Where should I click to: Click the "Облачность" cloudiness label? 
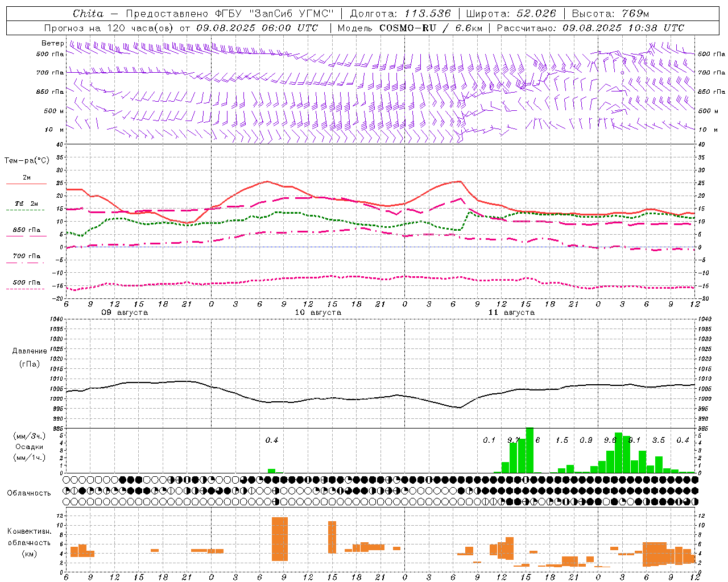[x=29, y=493]
